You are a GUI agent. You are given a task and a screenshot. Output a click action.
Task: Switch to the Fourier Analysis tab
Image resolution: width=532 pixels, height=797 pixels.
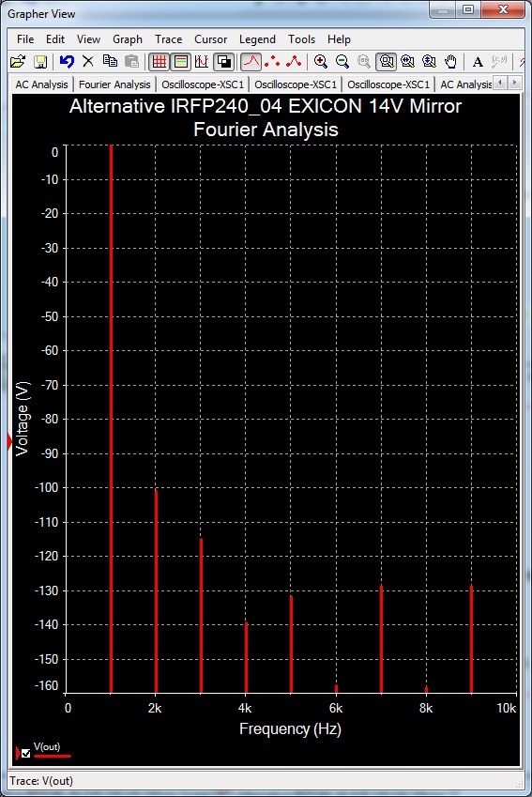point(114,84)
